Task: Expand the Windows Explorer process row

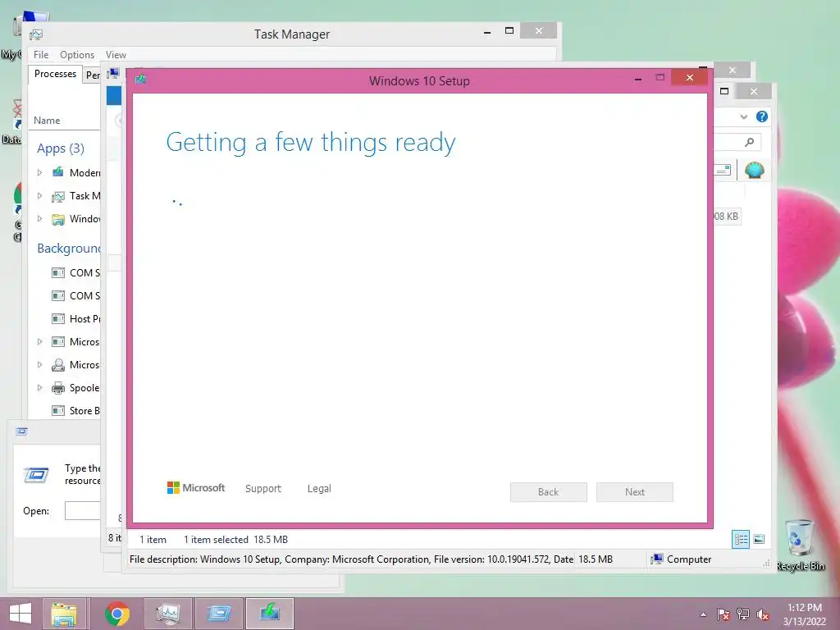Action: [39, 218]
